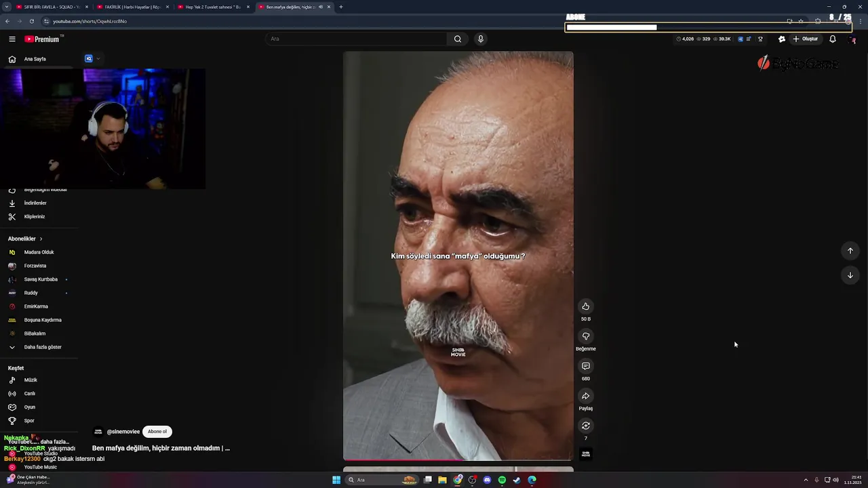The height and width of the screenshot is (488, 868).
Task: Open the comments showing 680
Action: pos(586,366)
